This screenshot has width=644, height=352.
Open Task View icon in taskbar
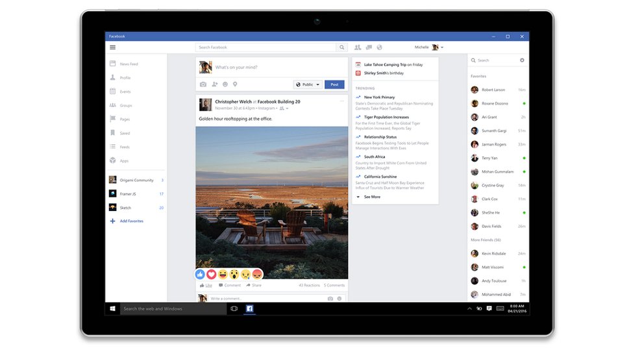[234, 308]
